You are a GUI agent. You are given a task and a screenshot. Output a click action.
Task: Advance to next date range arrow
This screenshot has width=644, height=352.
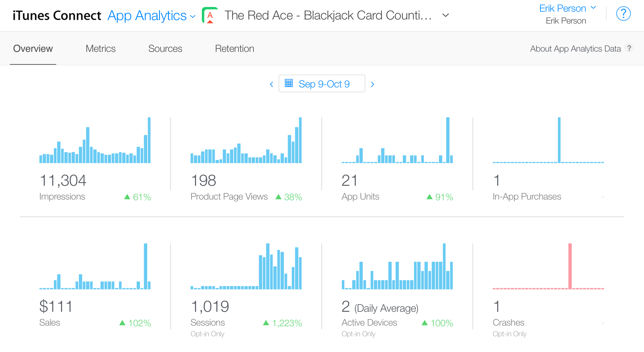tap(372, 84)
